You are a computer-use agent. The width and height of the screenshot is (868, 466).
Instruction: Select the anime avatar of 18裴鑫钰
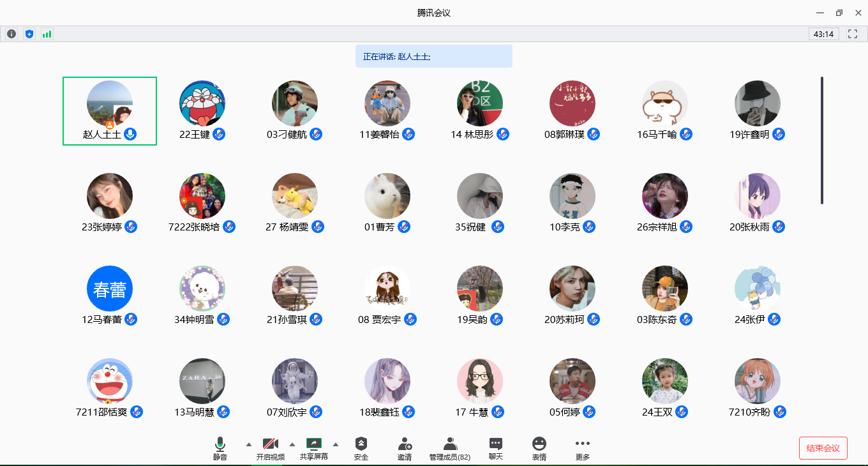point(387,381)
